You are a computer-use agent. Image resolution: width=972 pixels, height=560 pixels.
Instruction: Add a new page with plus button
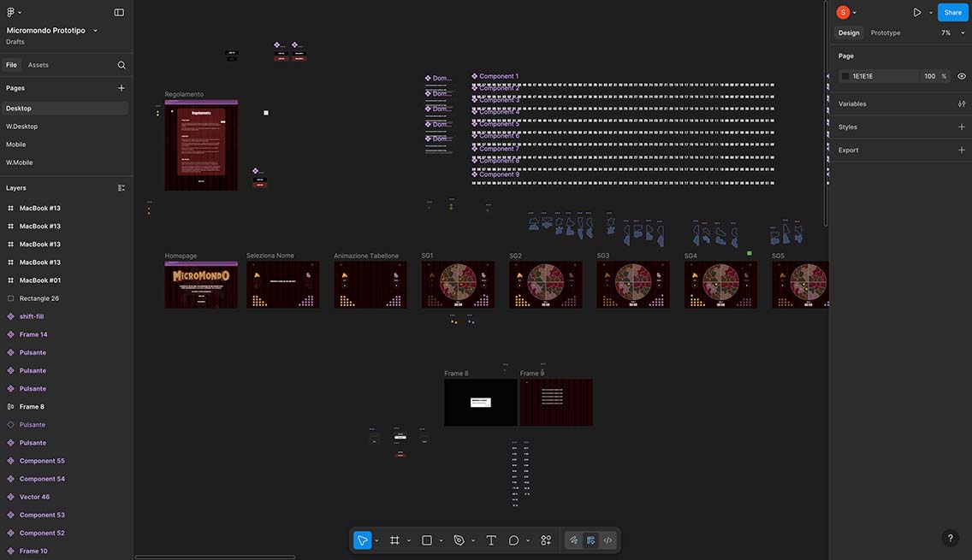[x=121, y=88]
